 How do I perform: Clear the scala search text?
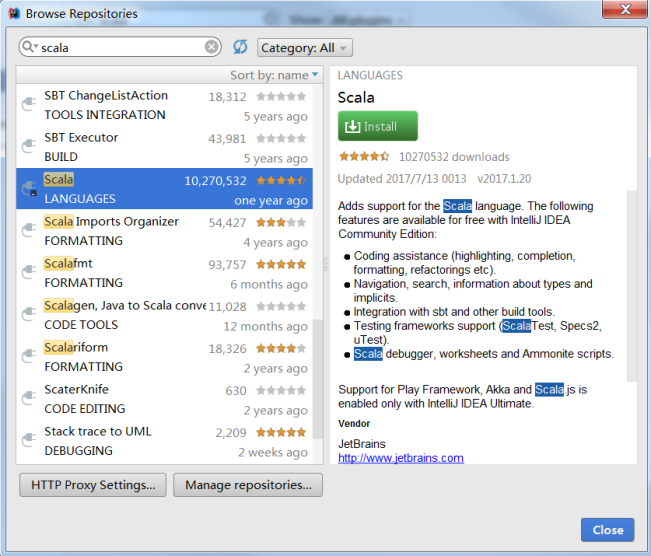(211, 47)
